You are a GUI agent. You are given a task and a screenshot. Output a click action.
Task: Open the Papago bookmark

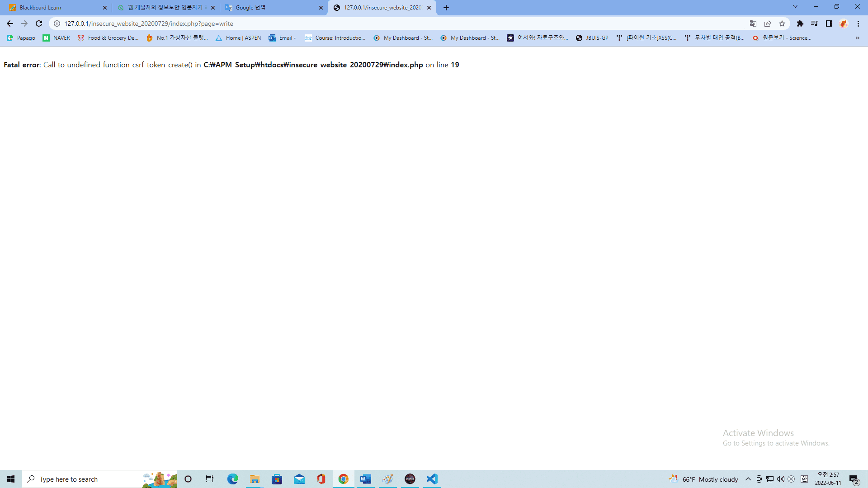tap(21, 38)
